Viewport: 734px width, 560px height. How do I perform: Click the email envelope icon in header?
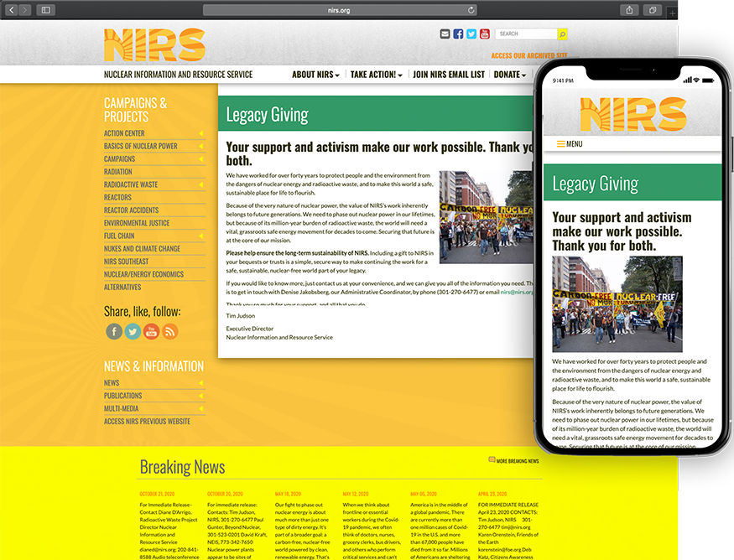pyautogui.click(x=445, y=34)
